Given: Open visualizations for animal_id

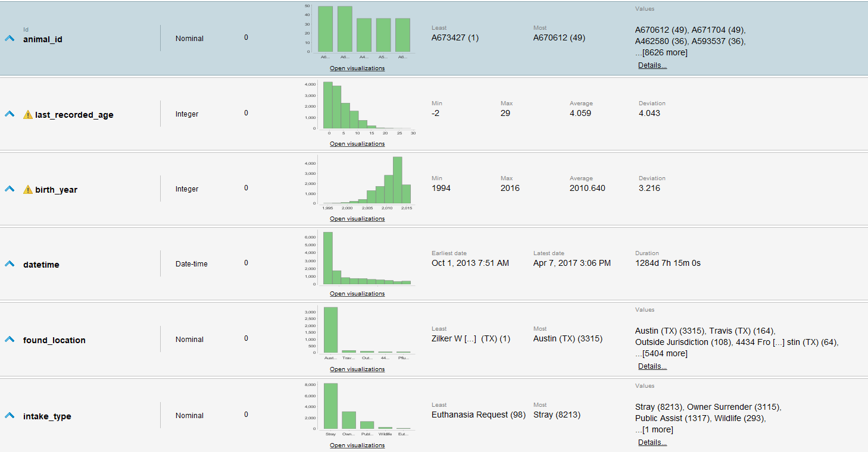Looking at the screenshot, I should pos(357,68).
